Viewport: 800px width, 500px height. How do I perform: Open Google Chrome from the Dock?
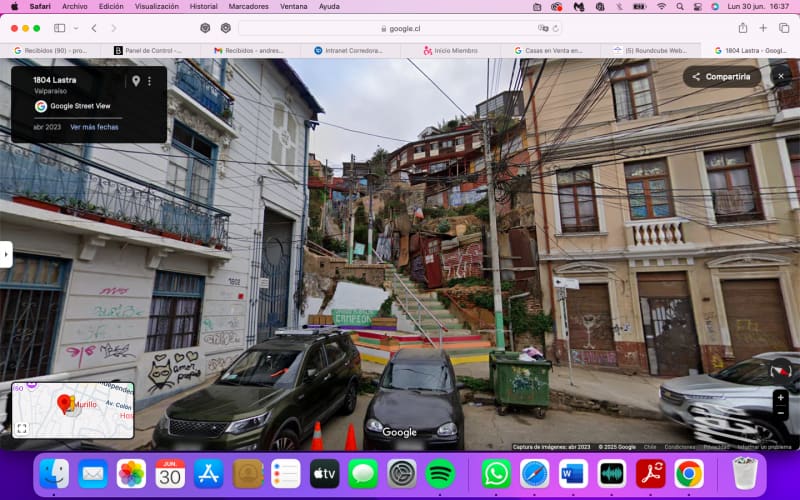pos(689,474)
